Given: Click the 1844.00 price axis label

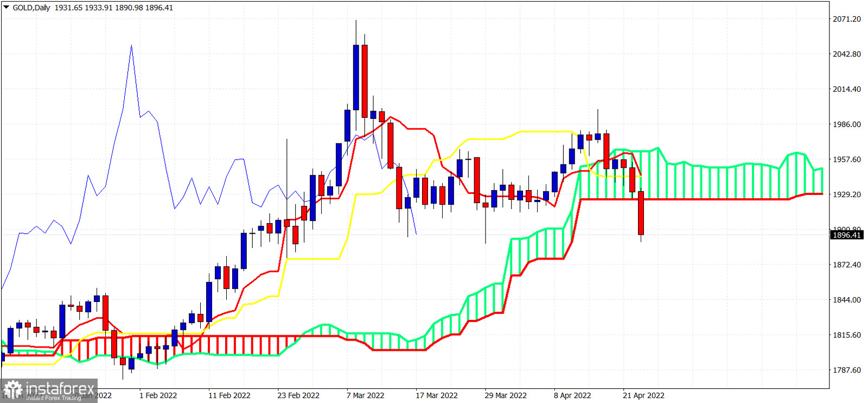Looking at the screenshot, I should tap(847, 300).
